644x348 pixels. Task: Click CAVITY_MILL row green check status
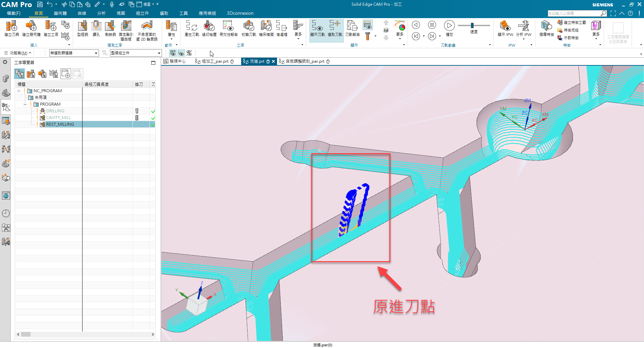coord(153,118)
